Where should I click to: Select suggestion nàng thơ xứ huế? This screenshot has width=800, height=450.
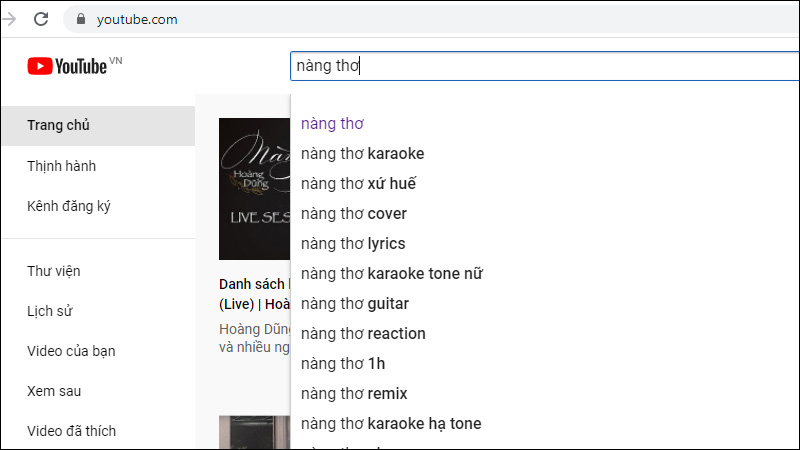(544, 184)
